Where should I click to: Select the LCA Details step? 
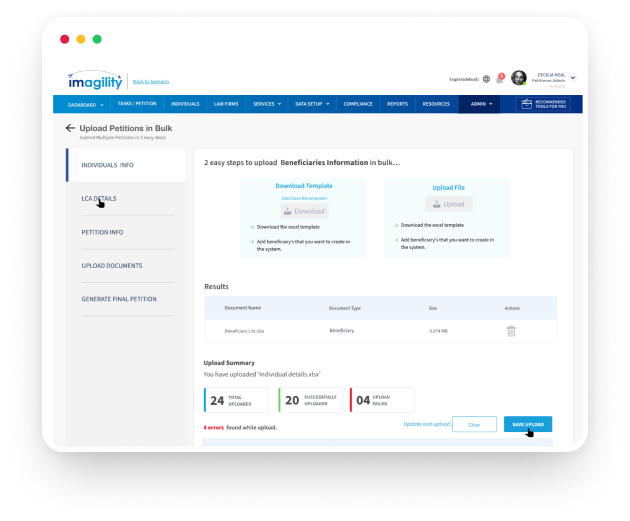[x=99, y=198]
